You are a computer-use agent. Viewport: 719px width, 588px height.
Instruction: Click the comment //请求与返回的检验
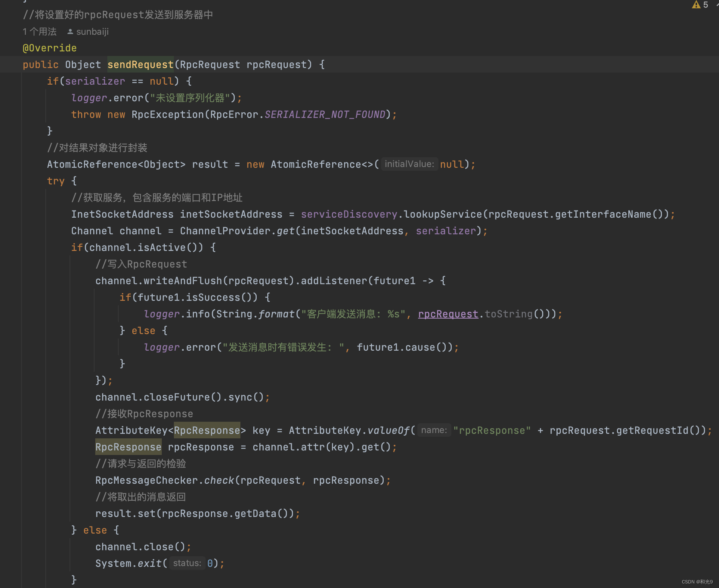[x=141, y=464]
